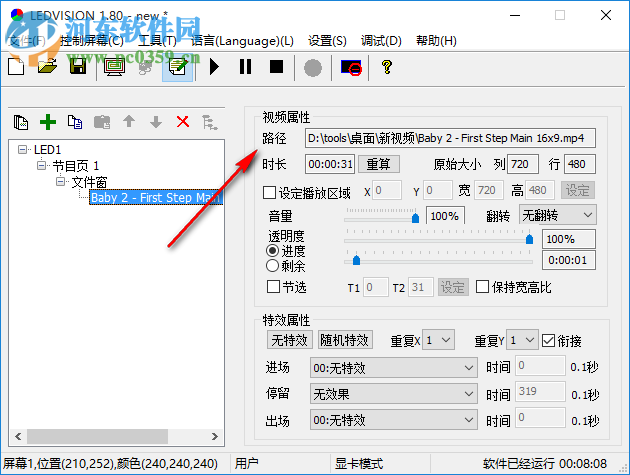Screen dimensions: 630x475
Task: Open the 设置(S) menu
Action: point(327,41)
